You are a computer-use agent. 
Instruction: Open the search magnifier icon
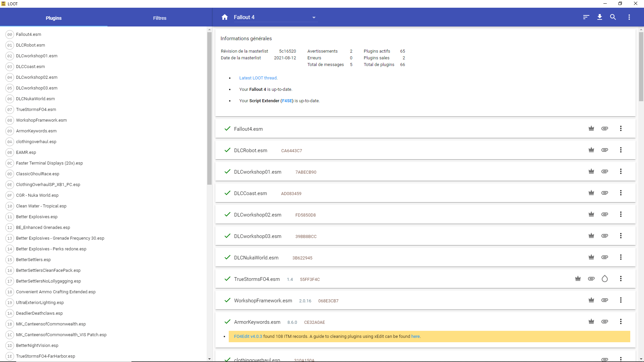pos(613,17)
